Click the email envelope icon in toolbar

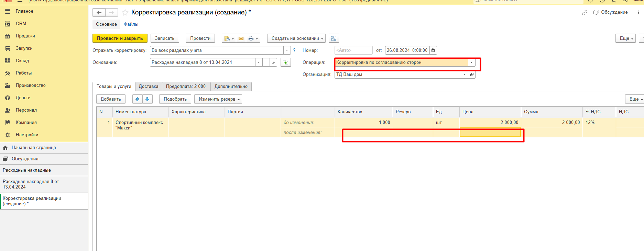click(x=241, y=38)
